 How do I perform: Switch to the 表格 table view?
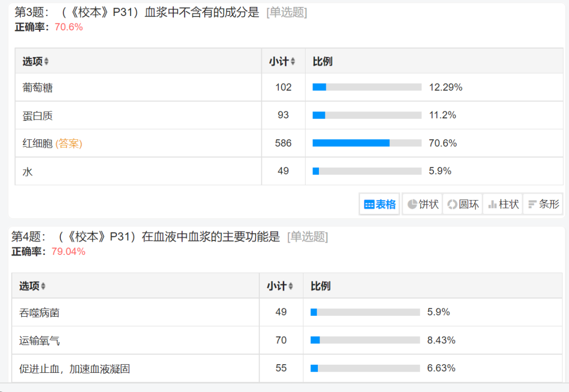(x=379, y=204)
